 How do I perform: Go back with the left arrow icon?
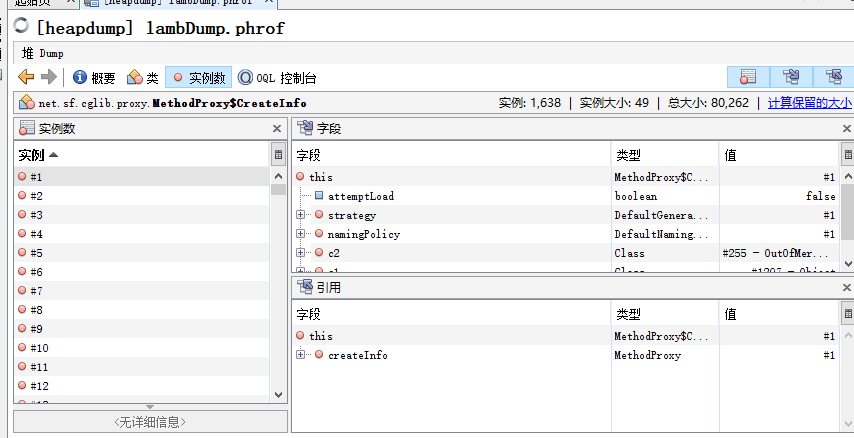[x=26, y=77]
